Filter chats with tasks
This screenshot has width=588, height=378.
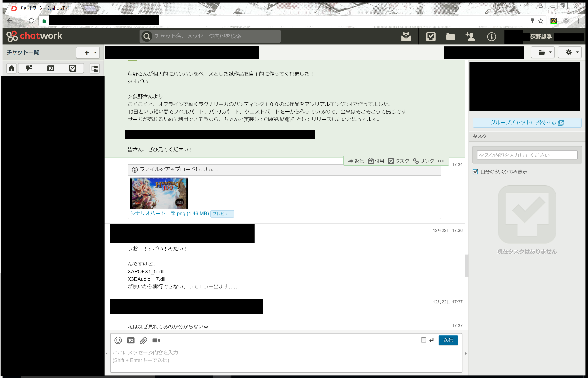(73, 68)
